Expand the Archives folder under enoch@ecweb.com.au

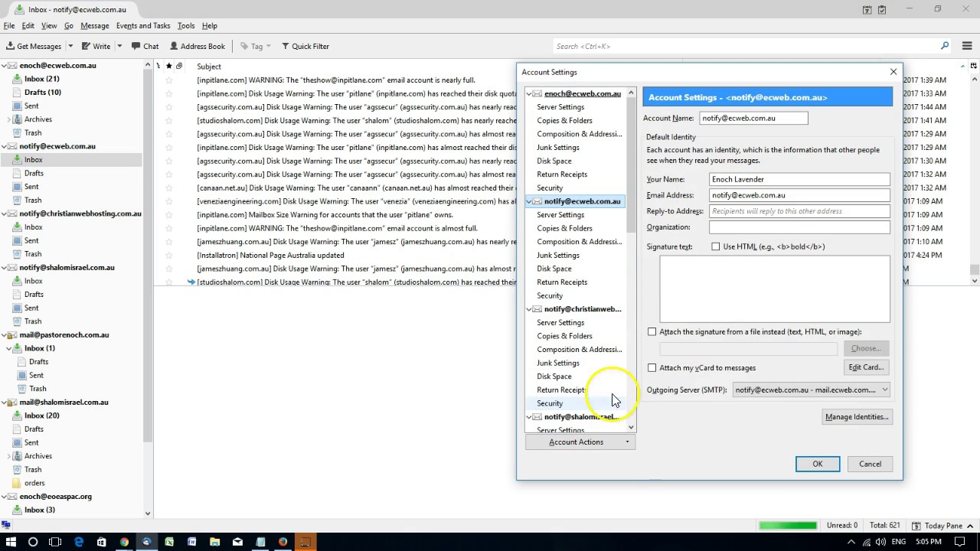(x=8, y=119)
